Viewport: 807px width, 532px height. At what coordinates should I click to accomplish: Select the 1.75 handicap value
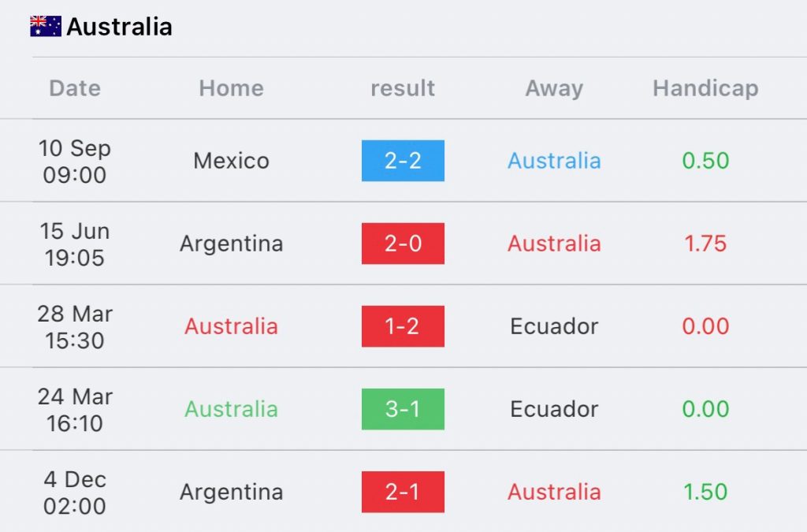[705, 244]
